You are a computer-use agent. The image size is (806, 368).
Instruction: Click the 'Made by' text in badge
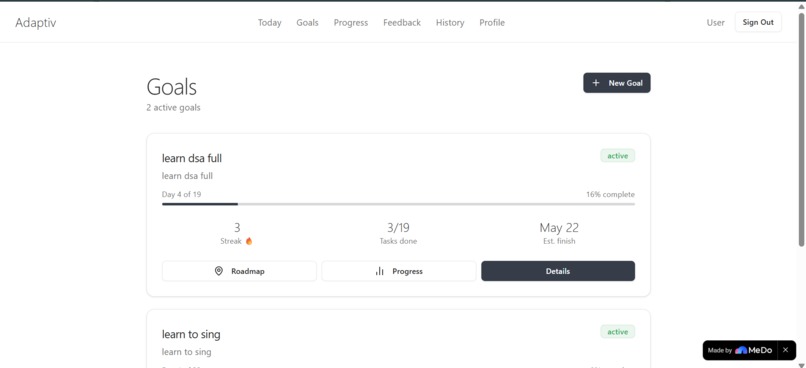coord(720,351)
